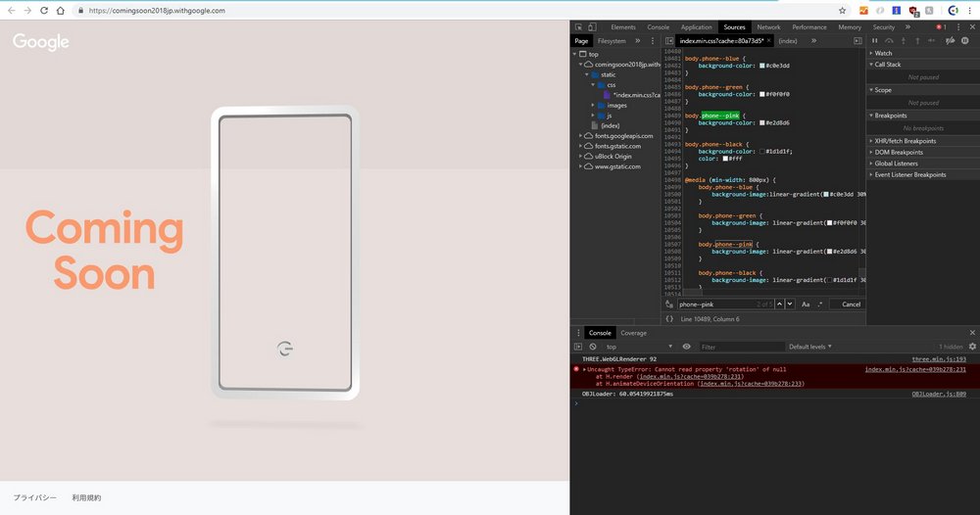
Task: Switch to the Network tab
Action: click(x=768, y=26)
